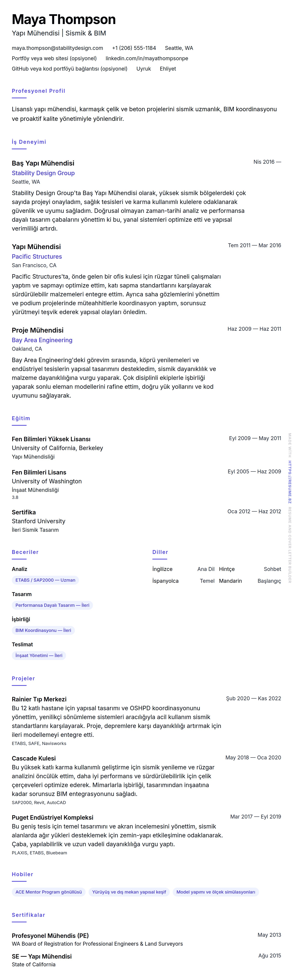Click the ETABS / SAP2000 — Uzman skill tag
This screenshot has height=980, width=293.
pos(45,580)
